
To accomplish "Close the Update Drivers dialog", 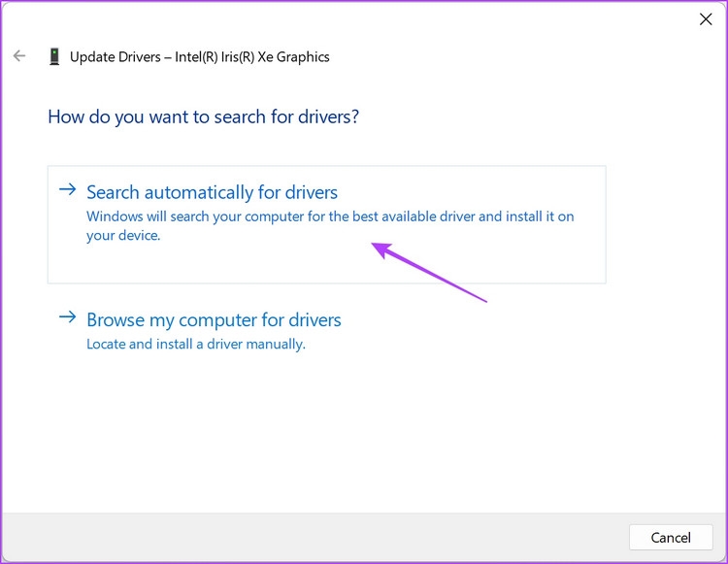I will (706, 19).
